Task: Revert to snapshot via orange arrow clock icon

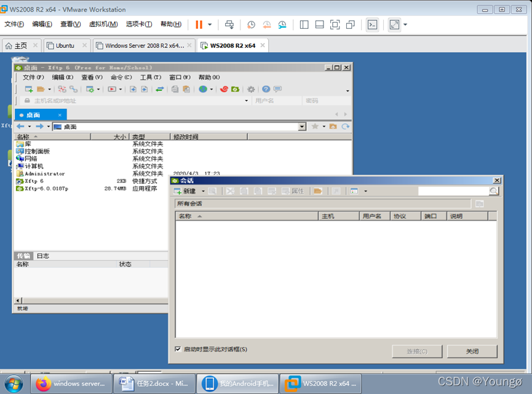Action: click(x=267, y=25)
